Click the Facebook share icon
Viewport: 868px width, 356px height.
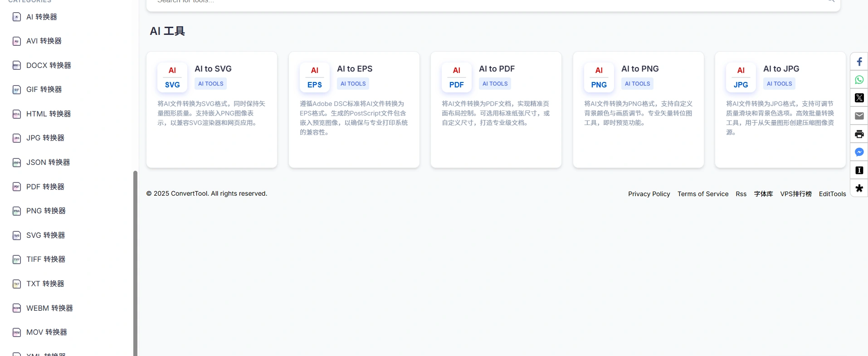tap(859, 62)
